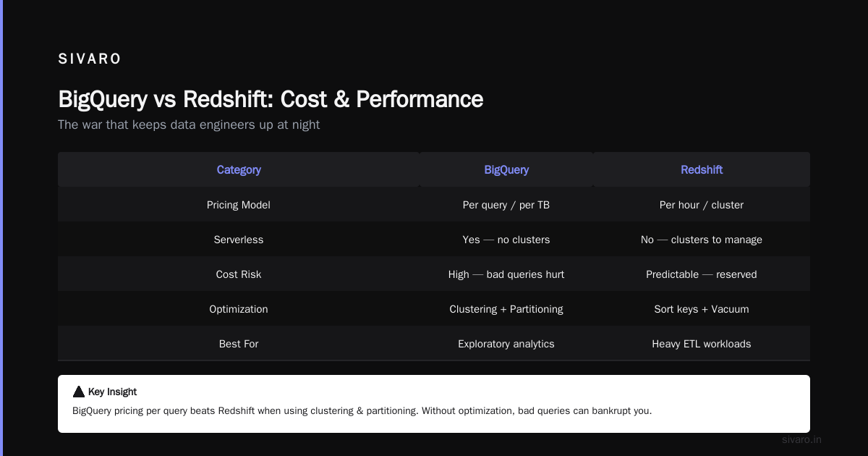
Task: Click the subtitle about data engineers
Action: point(189,124)
